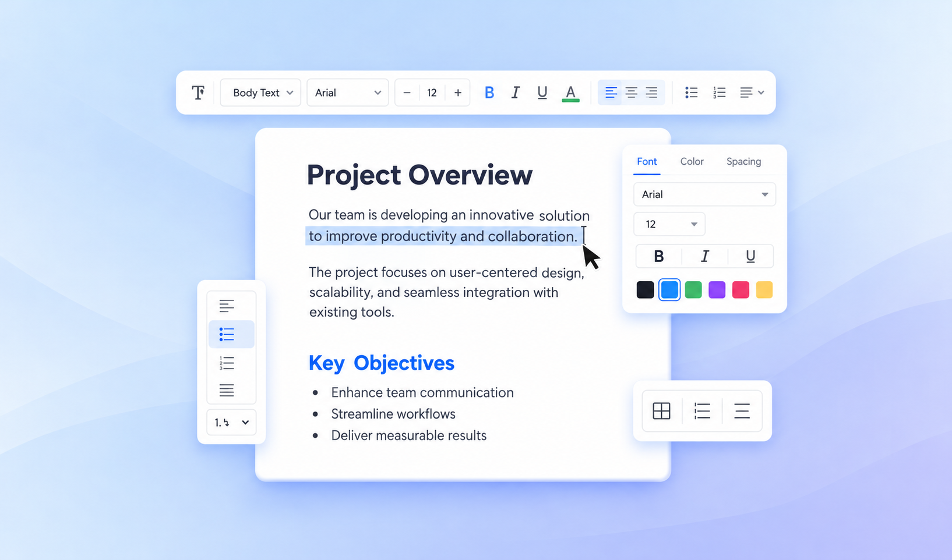952x560 pixels.
Task: Select left-align icon in the left side panel
Action: pos(227,306)
